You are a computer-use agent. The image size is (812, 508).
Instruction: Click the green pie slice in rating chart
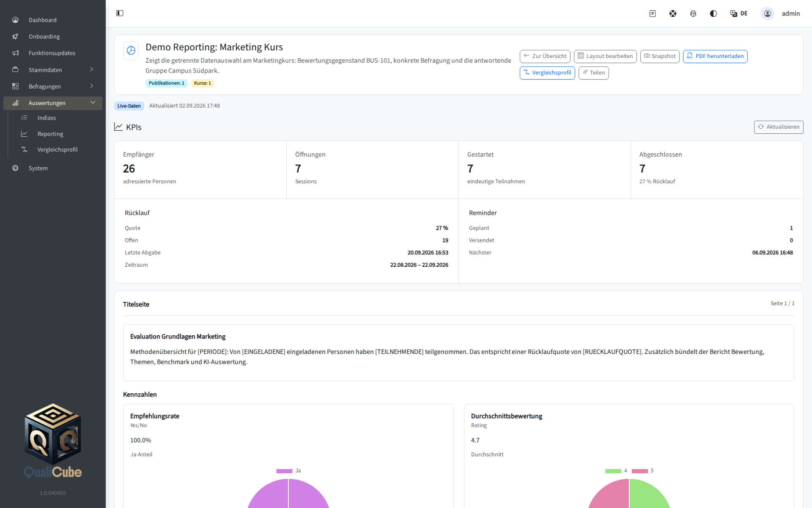(x=649, y=496)
